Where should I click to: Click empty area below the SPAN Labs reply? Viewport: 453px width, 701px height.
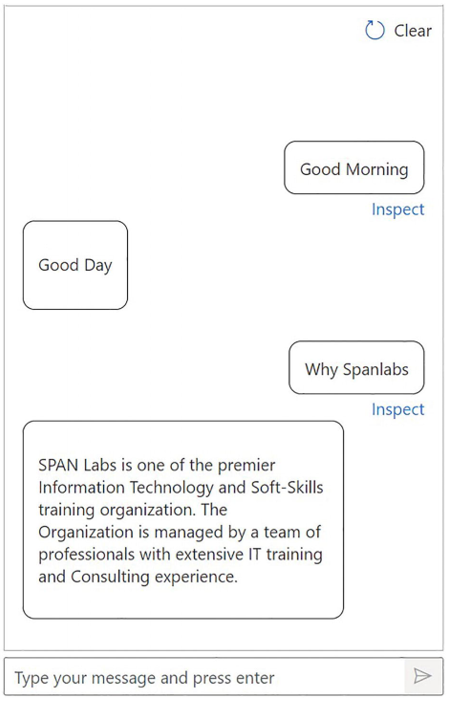(x=224, y=635)
